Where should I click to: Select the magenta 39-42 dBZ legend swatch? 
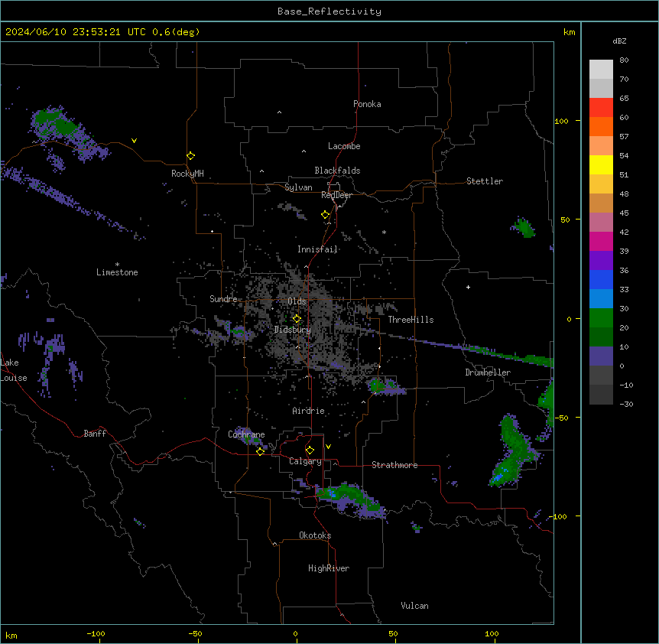coord(601,241)
